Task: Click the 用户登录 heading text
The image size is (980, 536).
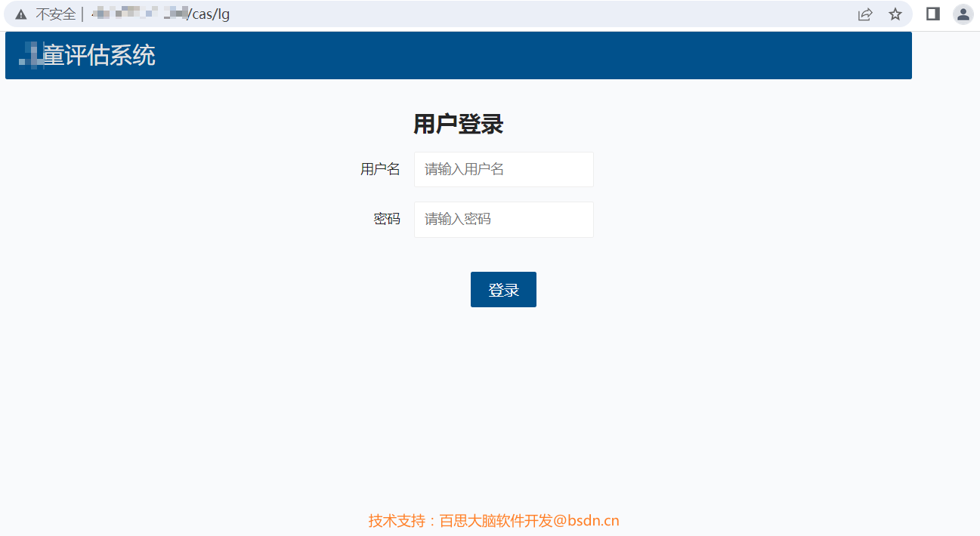Action: pos(458,124)
